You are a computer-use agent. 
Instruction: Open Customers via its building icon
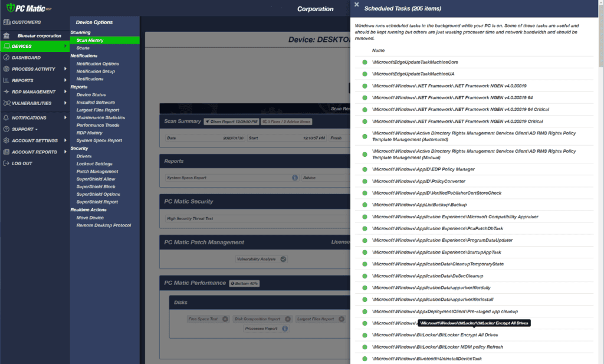tap(6, 22)
